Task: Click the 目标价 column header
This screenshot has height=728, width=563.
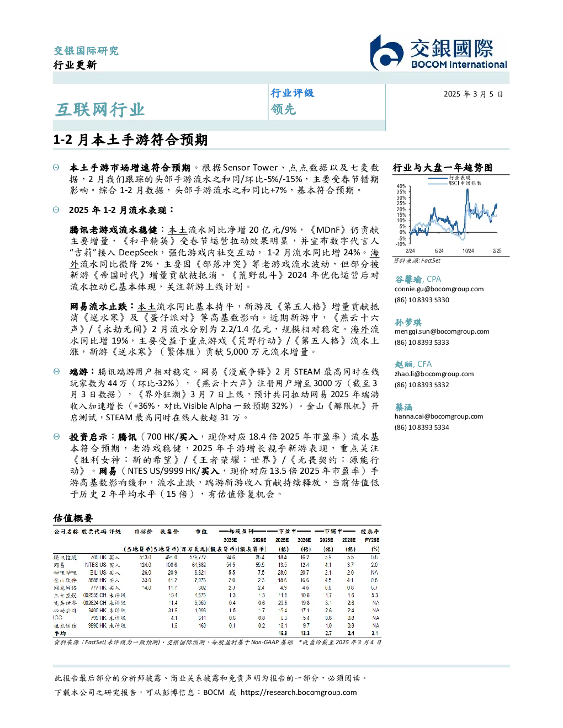Action: click(x=144, y=532)
